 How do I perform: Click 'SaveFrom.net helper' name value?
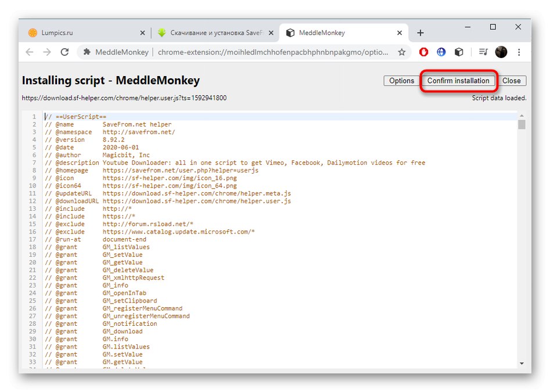(137, 124)
